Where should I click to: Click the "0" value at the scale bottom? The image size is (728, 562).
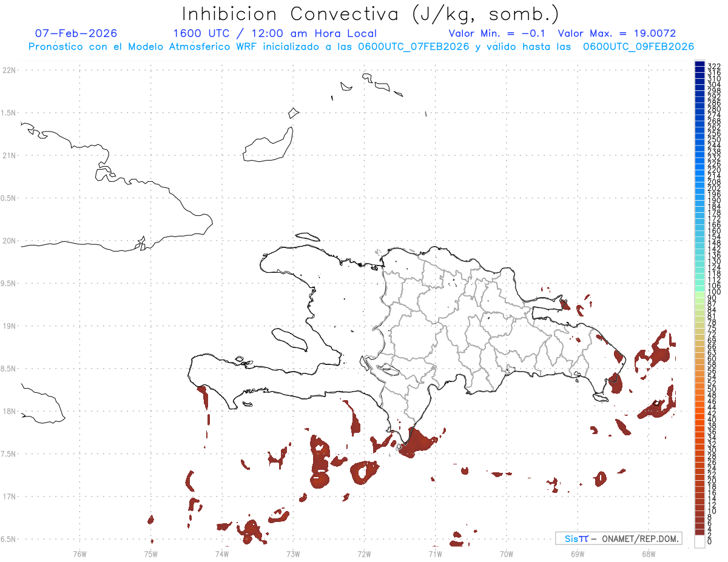tap(710, 541)
